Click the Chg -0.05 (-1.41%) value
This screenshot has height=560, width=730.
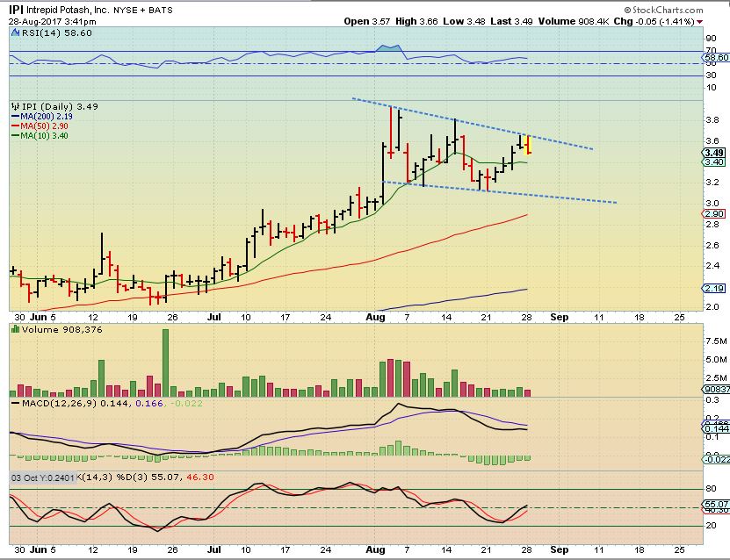[654, 21]
